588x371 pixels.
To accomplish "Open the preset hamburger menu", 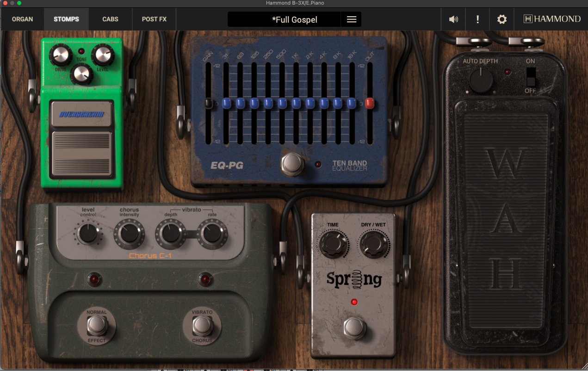I will pos(352,19).
